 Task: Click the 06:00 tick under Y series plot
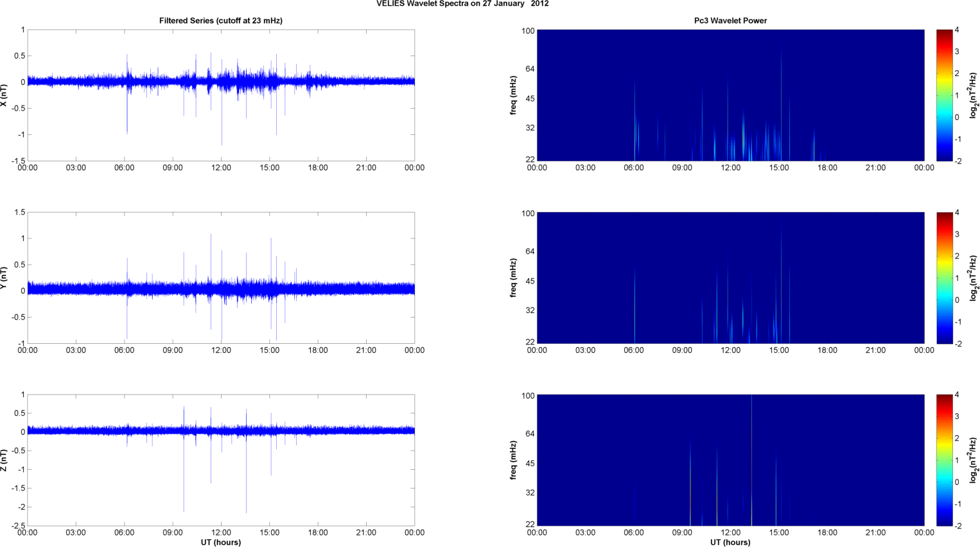pos(125,350)
